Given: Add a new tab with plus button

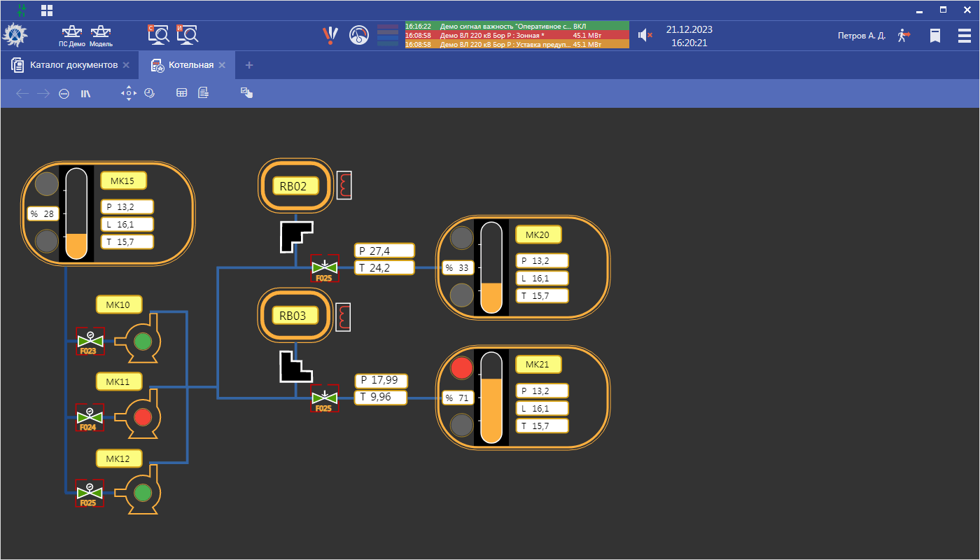Looking at the screenshot, I should (x=248, y=65).
